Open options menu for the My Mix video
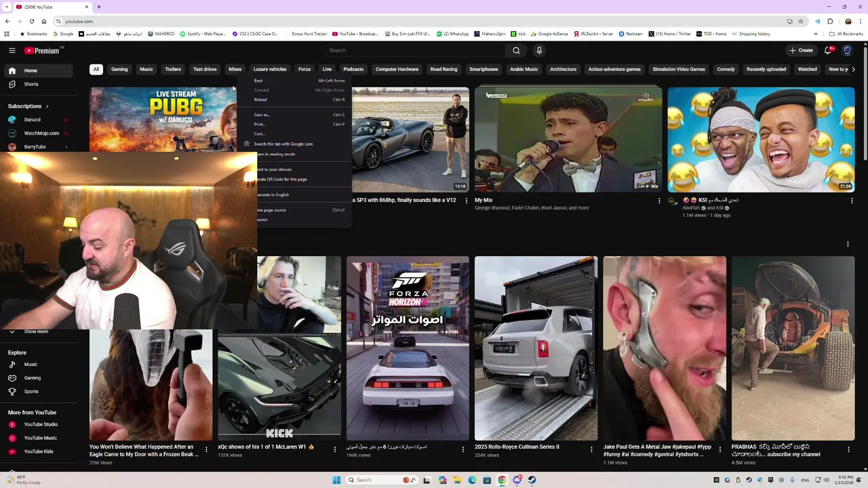This screenshot has width=868, height=488. [x=659, y=201]
